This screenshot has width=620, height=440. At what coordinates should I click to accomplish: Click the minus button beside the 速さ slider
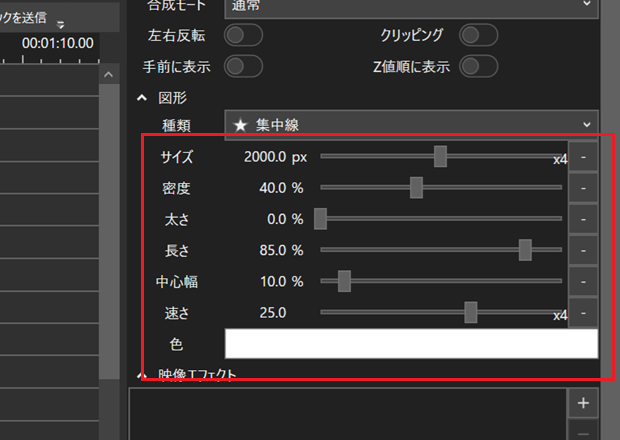[x=583, y=313]
